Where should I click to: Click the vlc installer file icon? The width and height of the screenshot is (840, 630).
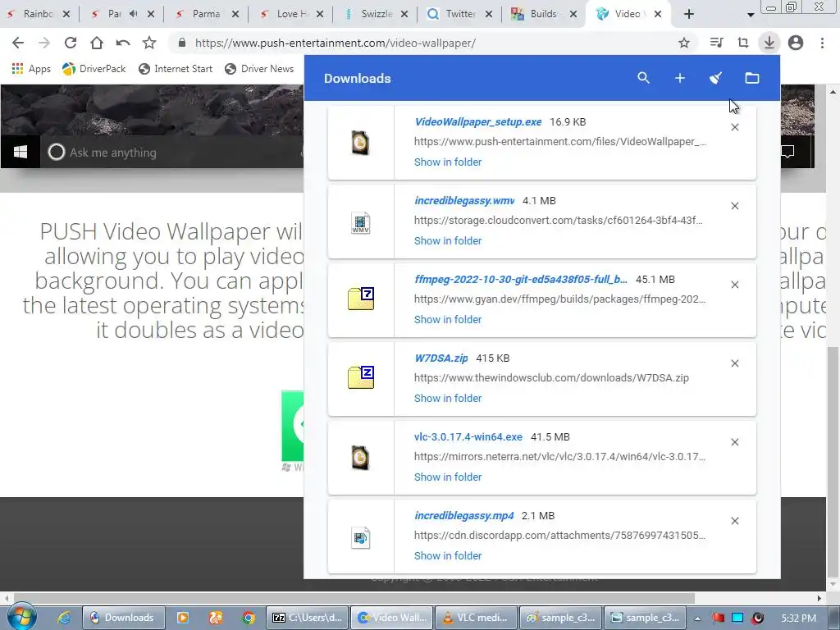pos(361,458)
